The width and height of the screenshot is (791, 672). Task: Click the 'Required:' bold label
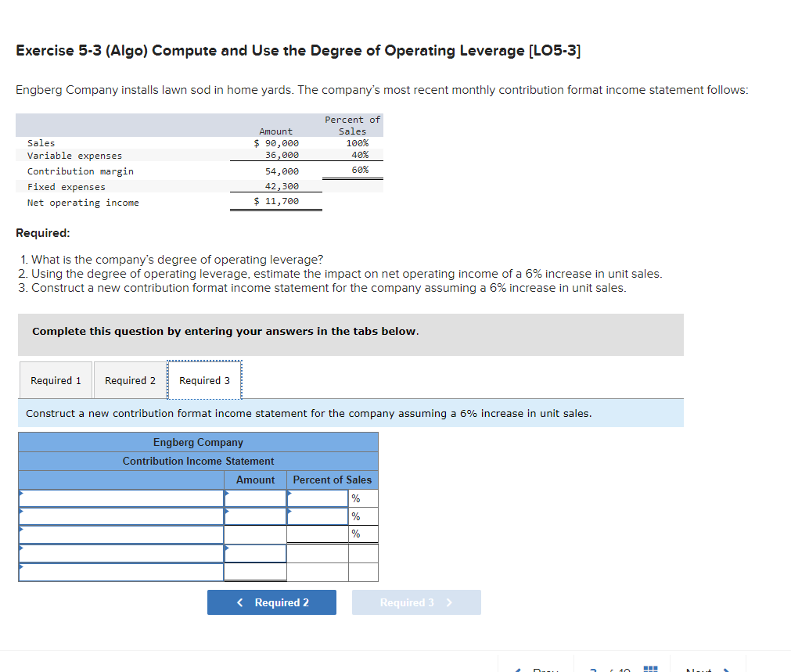coord(43,233)
